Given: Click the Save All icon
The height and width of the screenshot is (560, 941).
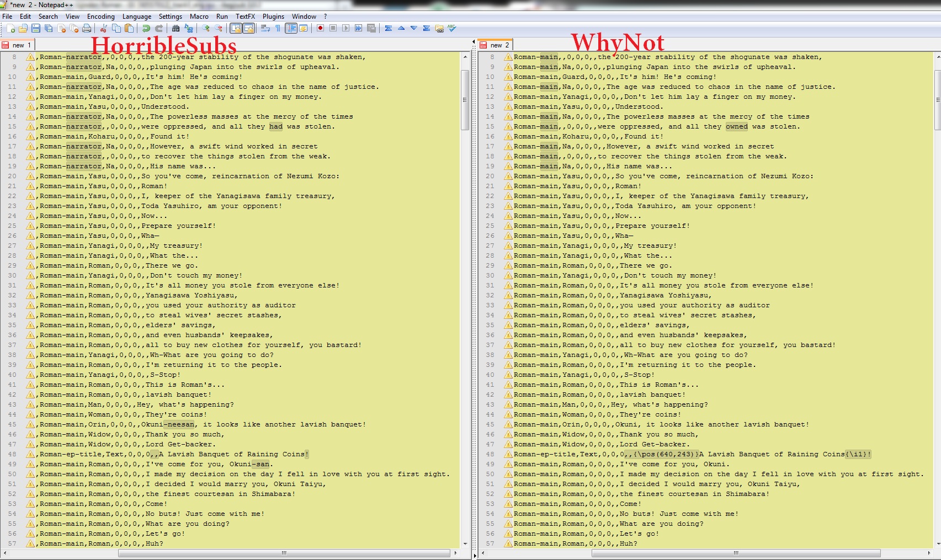Looking at the screenshot, I should click(49, 28).
